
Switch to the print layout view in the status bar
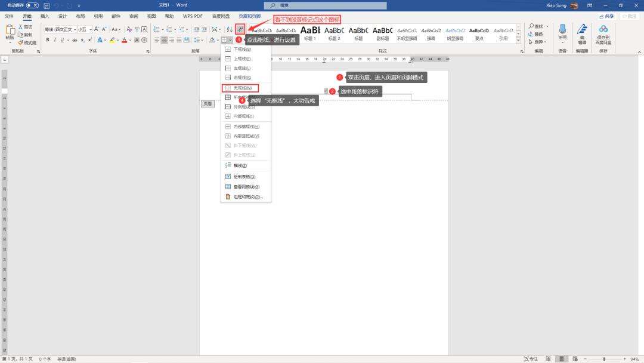(x=562, y=359)
